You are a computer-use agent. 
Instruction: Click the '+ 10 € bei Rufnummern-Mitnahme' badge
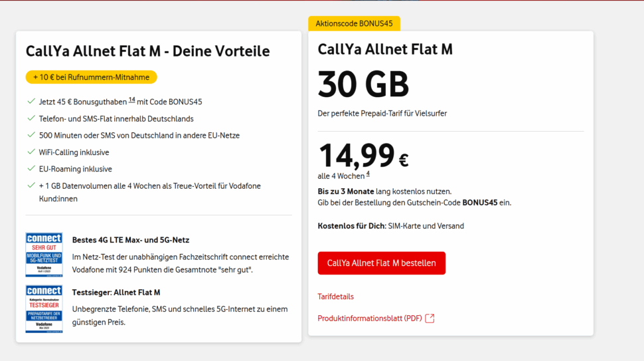[91, 77]
